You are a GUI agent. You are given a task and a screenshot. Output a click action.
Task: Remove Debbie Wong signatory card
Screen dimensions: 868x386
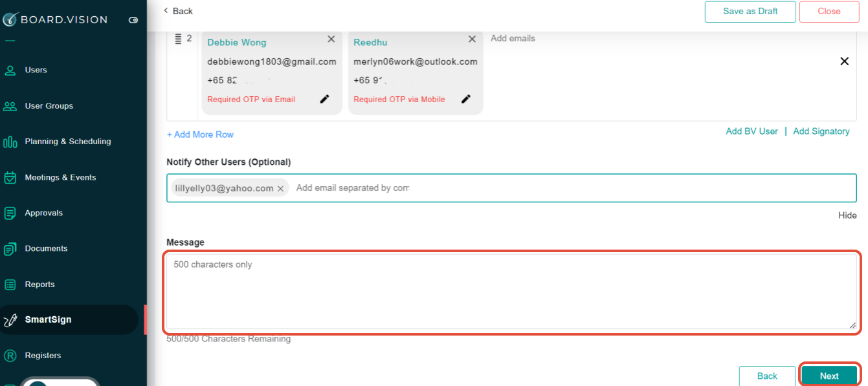pos(331,39)
